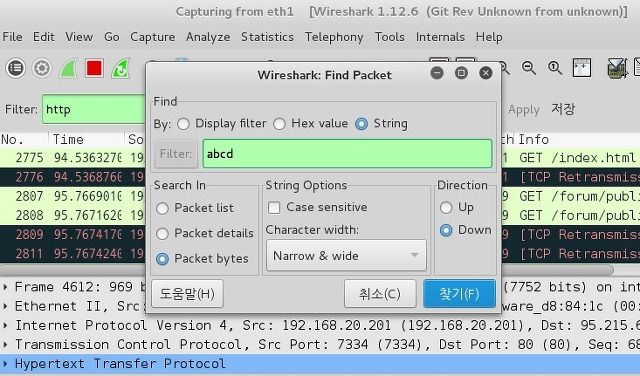
Task: Select the String search radio button
Action: tap(361, 124)
